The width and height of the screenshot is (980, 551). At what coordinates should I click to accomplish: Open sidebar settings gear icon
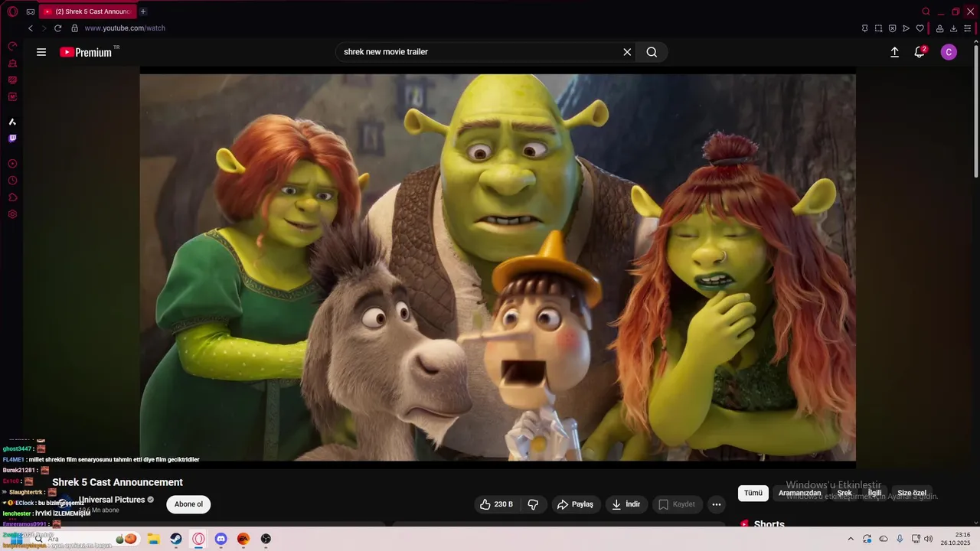[x=12, y=214]
